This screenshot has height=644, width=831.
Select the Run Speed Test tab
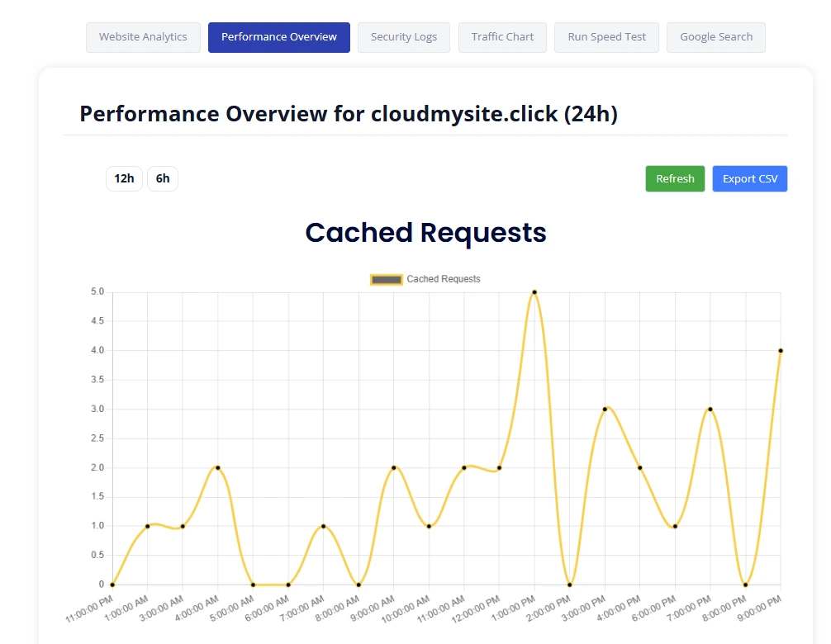point(606,37)
